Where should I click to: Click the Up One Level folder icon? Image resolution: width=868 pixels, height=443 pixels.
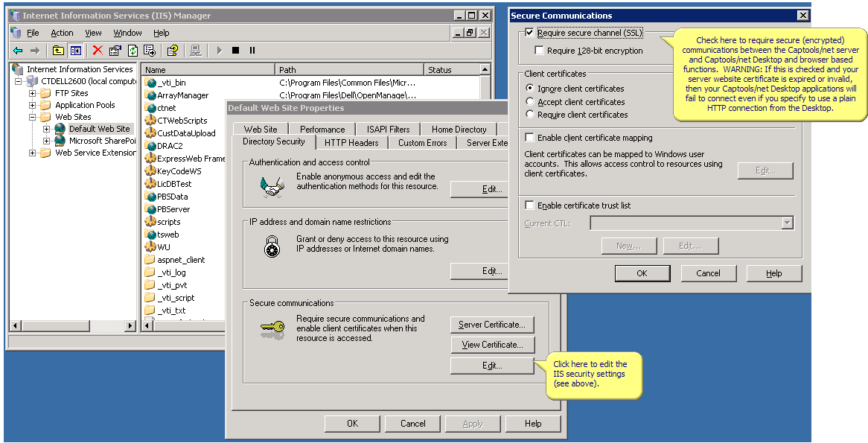tap(57, 51)
